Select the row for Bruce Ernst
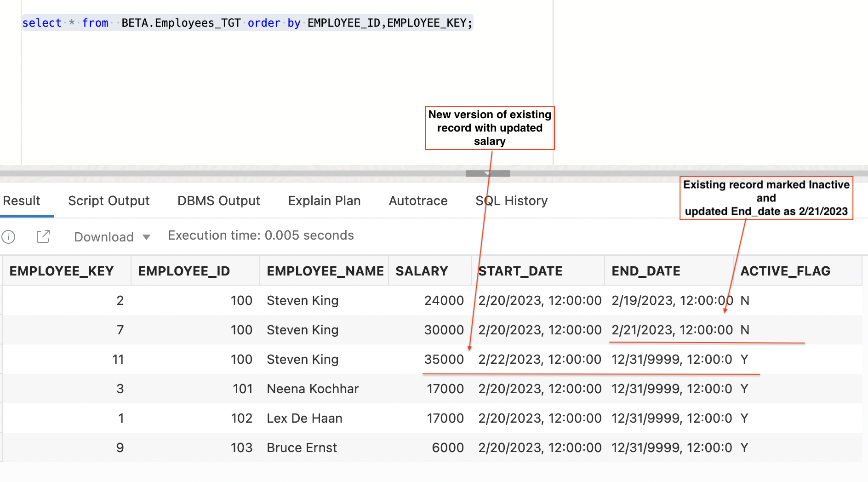868x482 pixels. tap(301, 447)
